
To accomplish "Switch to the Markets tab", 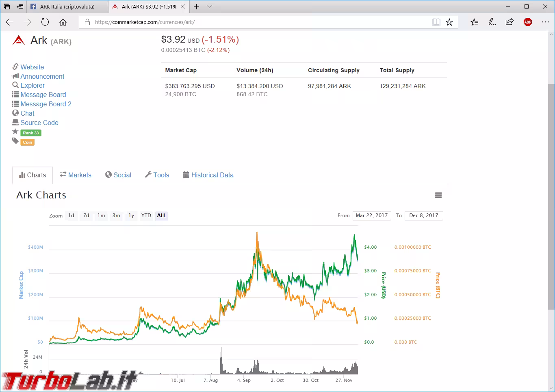I will coord(76,175).
